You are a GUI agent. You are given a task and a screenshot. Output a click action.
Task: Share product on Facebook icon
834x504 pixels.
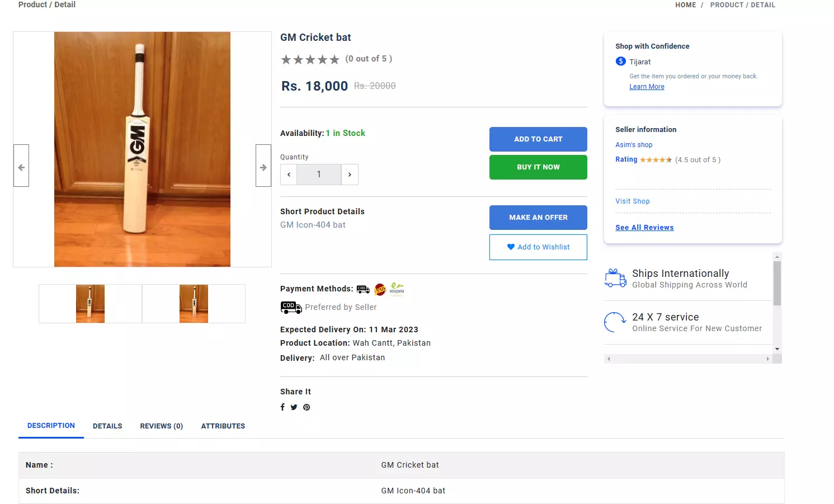click(x=282, y=407)
